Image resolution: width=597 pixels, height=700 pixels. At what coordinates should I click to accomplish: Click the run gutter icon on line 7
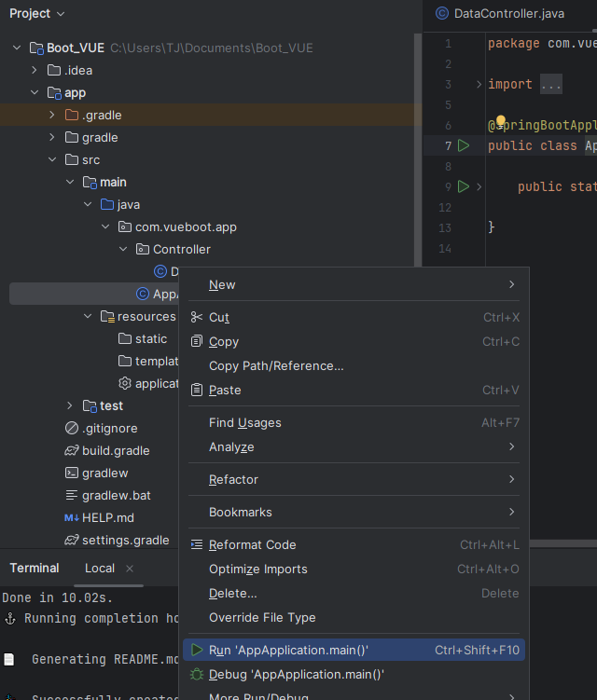[x=464, y=145]
